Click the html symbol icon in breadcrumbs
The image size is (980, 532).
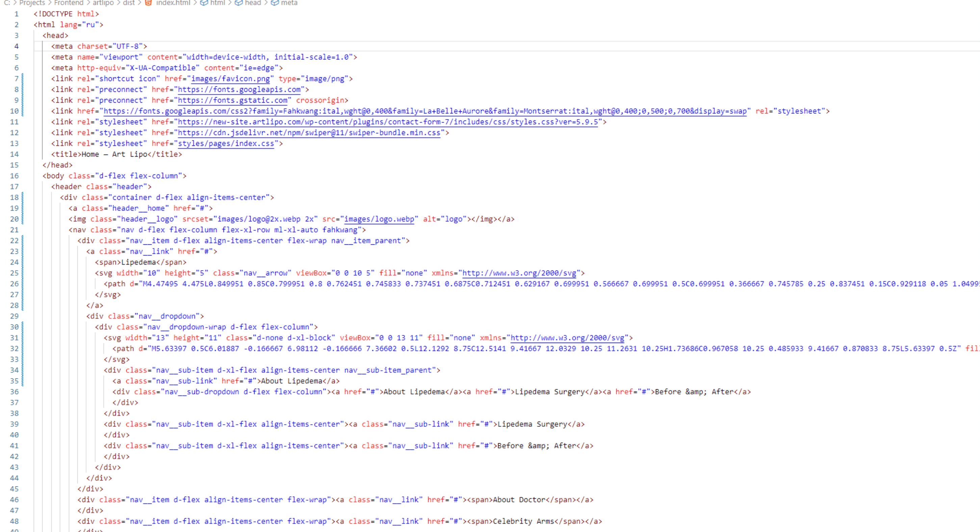(204, 3)
